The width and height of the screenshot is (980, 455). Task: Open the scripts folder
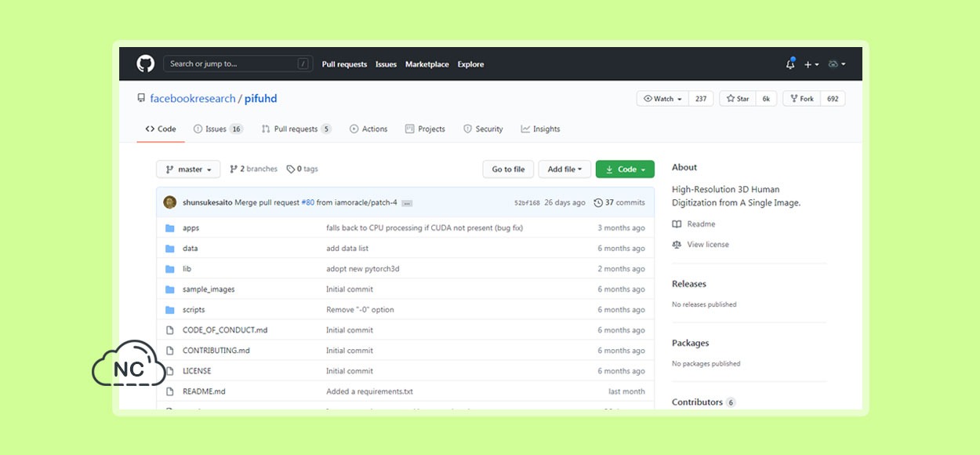click(x=194, y=310)
